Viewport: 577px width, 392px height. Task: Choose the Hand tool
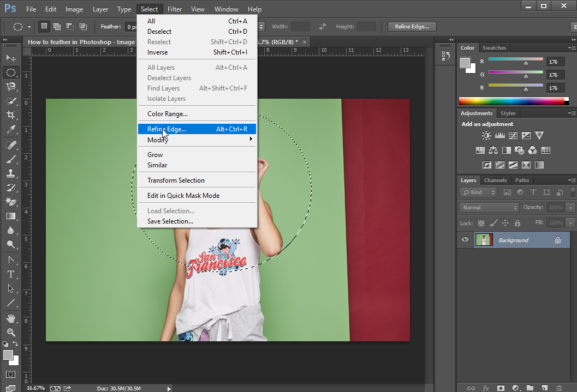10,318
